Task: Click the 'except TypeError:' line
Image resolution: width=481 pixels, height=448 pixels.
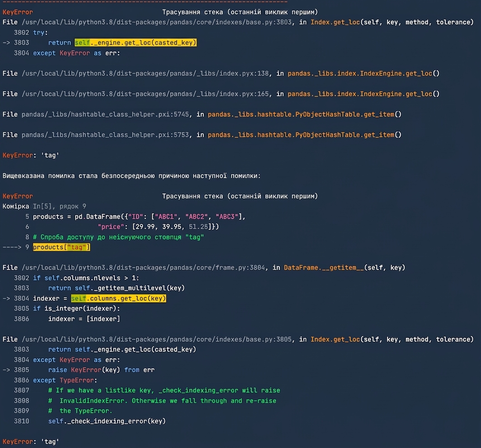Action: coord(65,380)
